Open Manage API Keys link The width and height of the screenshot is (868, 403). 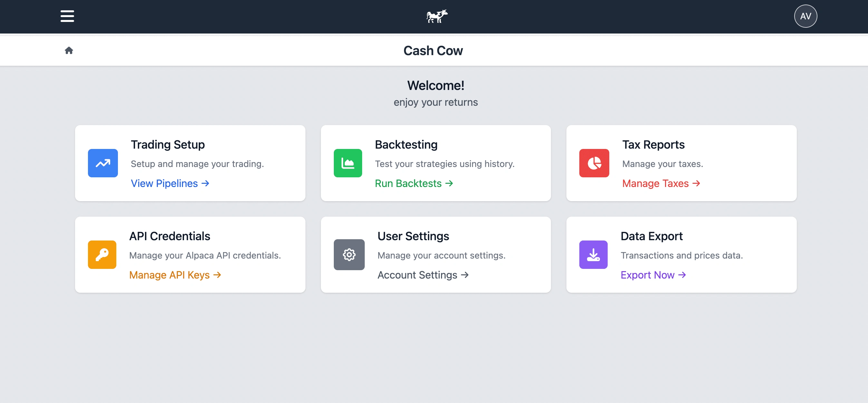pyautogui.click(x=175, y=275)
